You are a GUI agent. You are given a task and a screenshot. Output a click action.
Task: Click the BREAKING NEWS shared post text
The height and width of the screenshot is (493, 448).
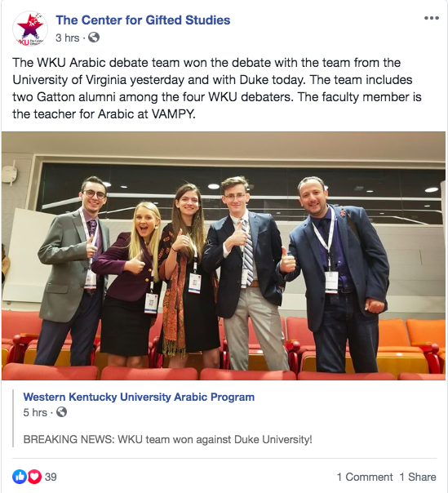point(167,439)
